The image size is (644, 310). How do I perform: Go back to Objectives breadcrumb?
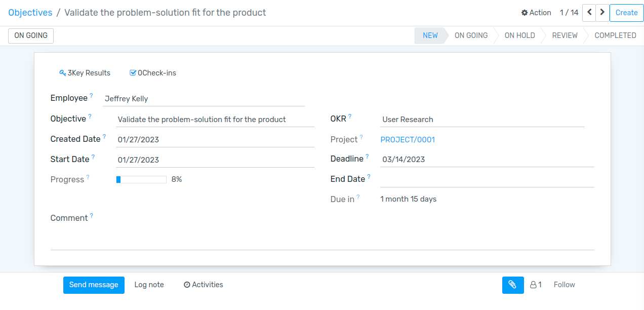click(30, 13)
